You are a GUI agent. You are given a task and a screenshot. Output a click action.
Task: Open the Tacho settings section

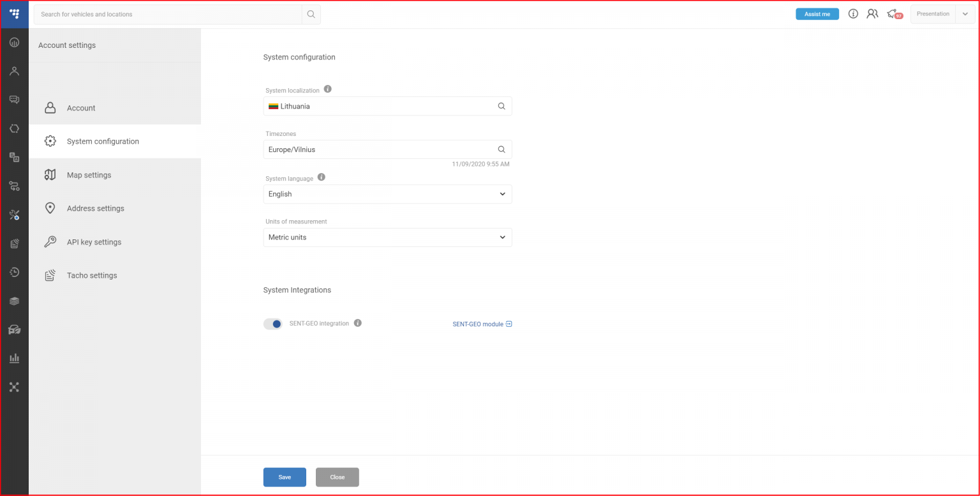coord(92,275)
